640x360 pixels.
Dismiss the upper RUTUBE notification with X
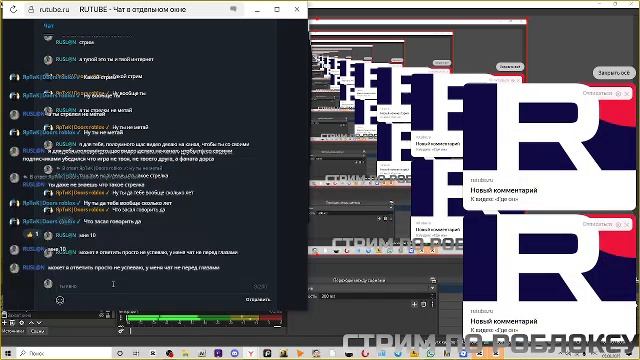[x=627, y=93]
